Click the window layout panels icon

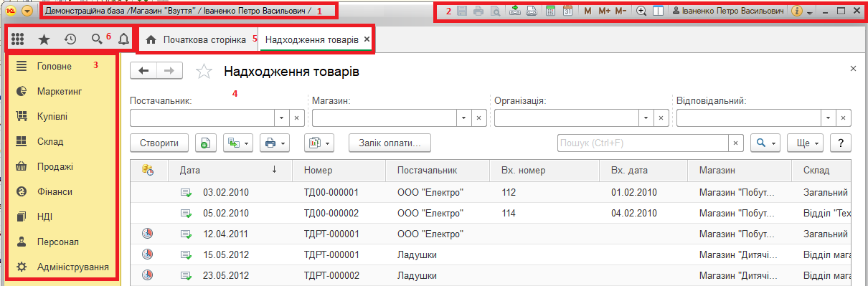pos(658,11)
